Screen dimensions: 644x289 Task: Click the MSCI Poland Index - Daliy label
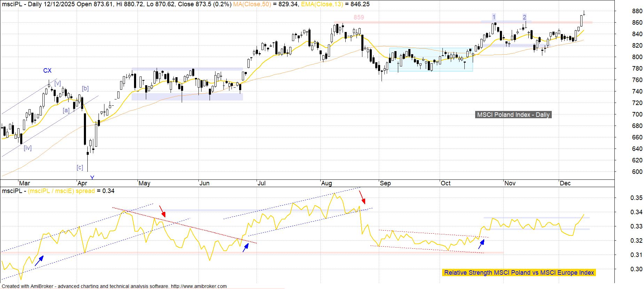click(x=513, y=115)
